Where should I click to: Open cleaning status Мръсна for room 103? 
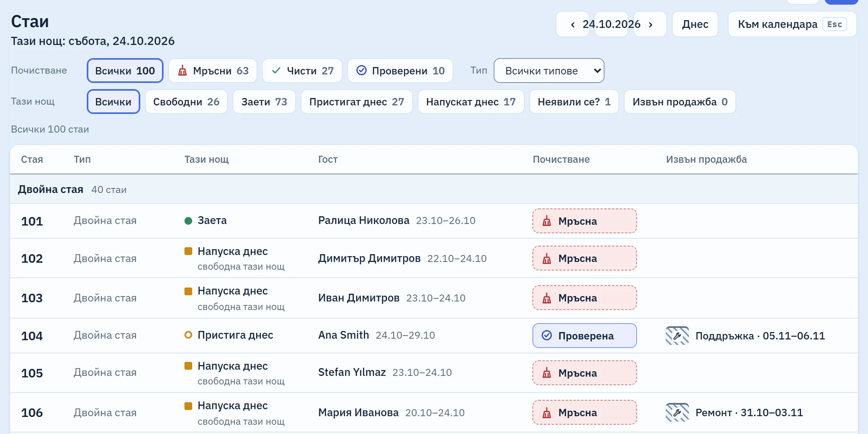point(585,298)
